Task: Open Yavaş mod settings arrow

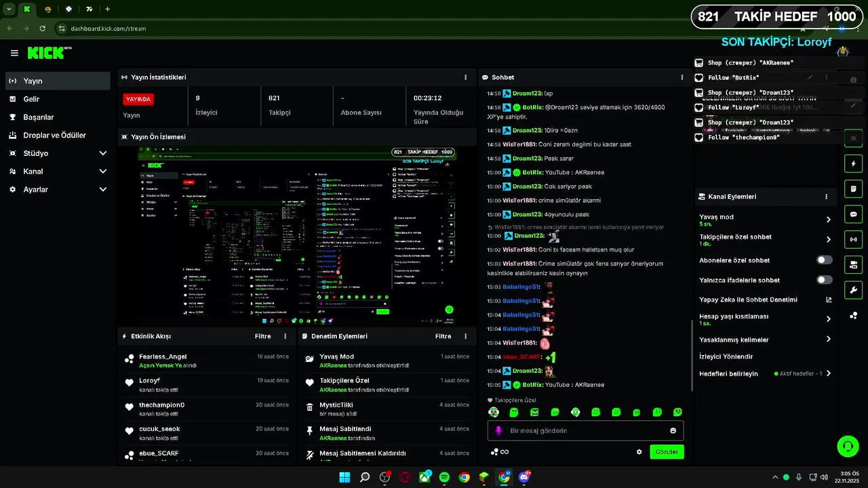Action: [828, 220]
